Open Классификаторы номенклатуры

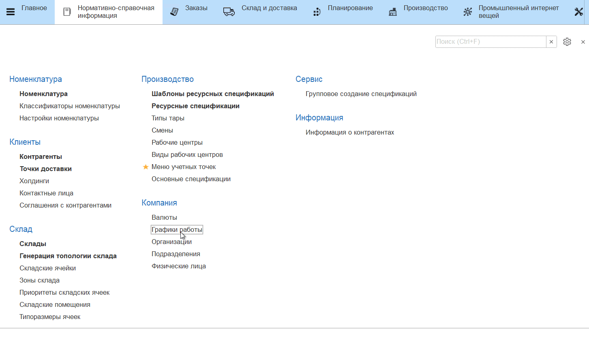(70, 106)
